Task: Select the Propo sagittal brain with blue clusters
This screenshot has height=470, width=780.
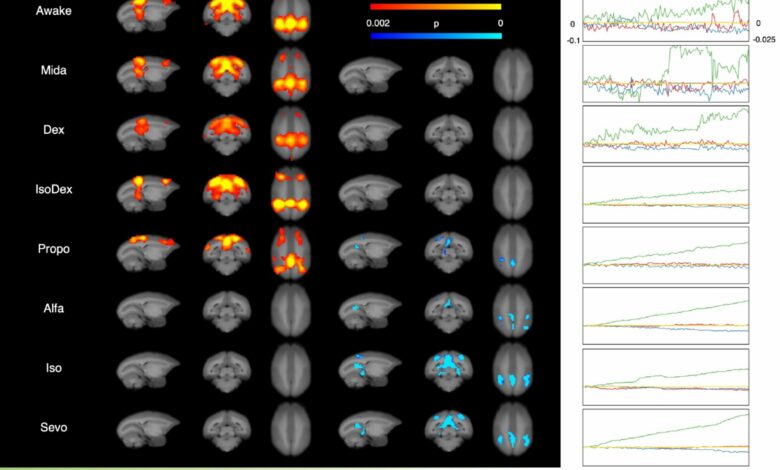Action: click(371, 253)
